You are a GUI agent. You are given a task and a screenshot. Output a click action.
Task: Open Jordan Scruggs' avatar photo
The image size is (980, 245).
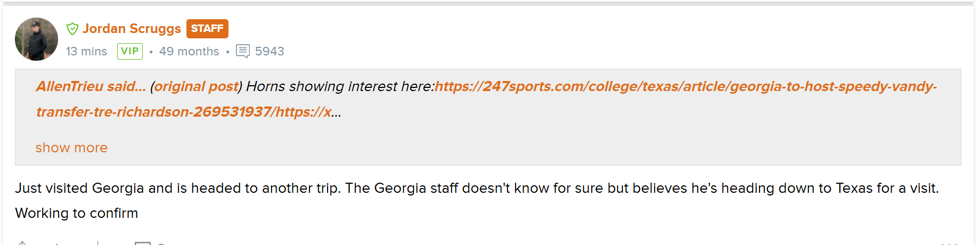(36, 39)
